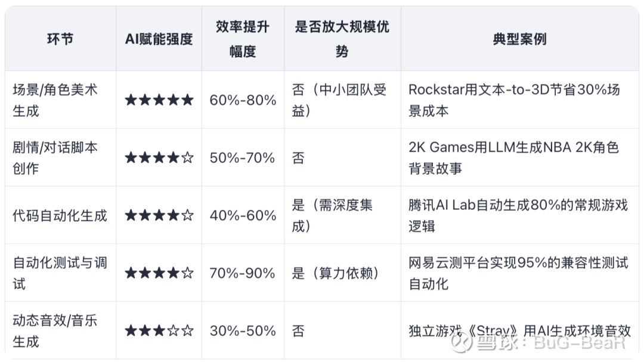644x362 pixels.
Task: Select the 代码自动化生成 row label
Action: tap(60, 215)
